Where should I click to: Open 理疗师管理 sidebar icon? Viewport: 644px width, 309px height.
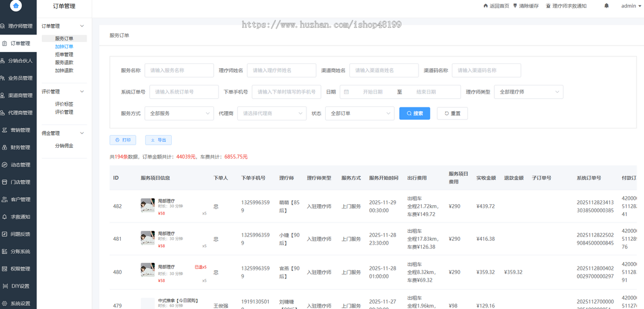[x=3, y=26]
